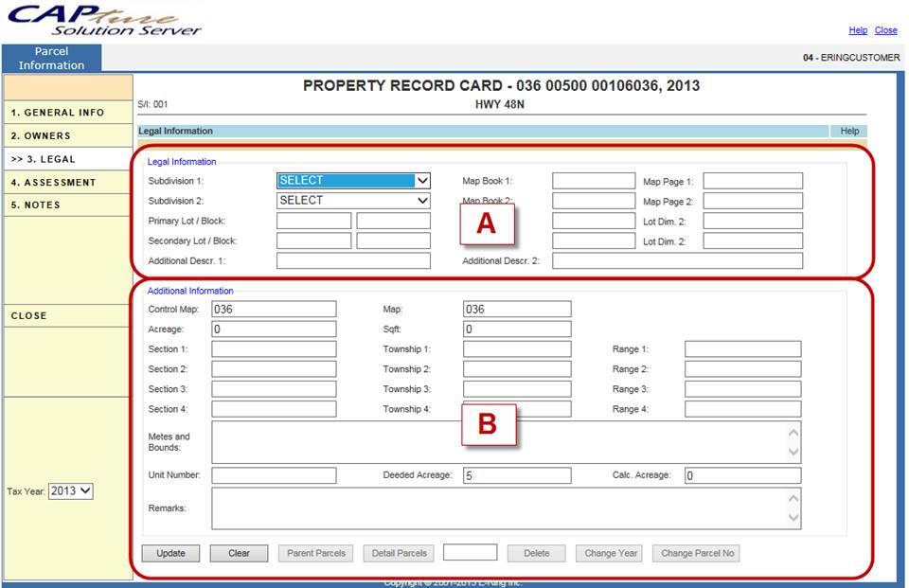The image size is (909, 588).
Task: Click the Additional Descr. 1 field
Action: (353, 261)
